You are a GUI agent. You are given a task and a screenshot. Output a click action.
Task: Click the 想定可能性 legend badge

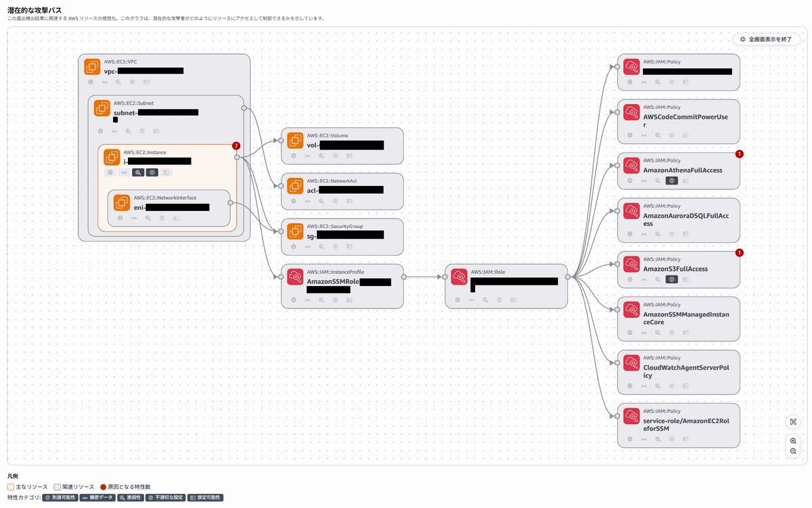(205, 498)
